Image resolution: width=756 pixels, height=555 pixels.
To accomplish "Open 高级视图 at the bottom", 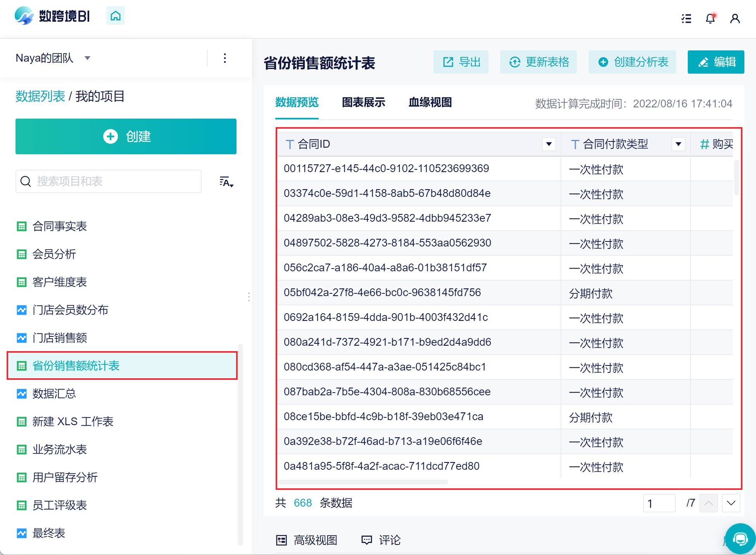I will 306,540.
